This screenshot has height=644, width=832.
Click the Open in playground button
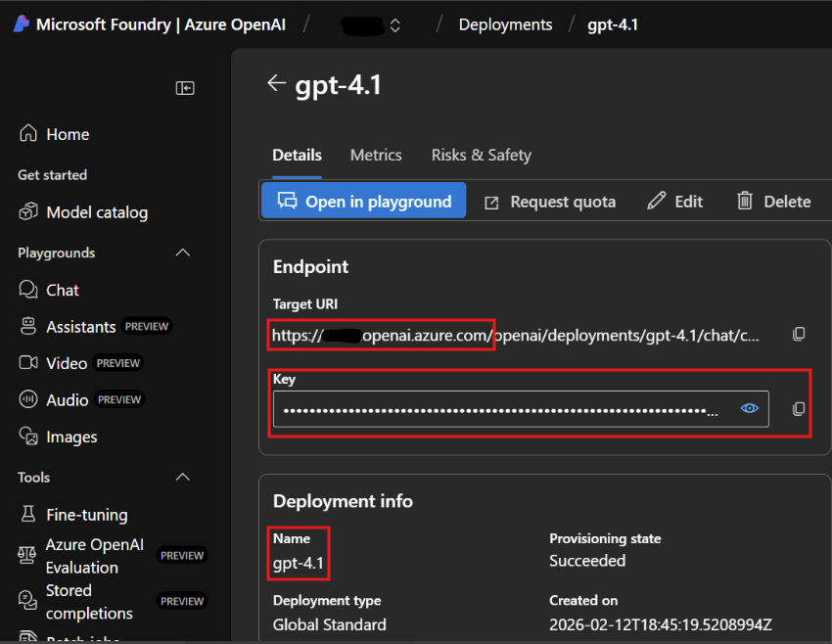pyautogui.click(x=363, y=202)
